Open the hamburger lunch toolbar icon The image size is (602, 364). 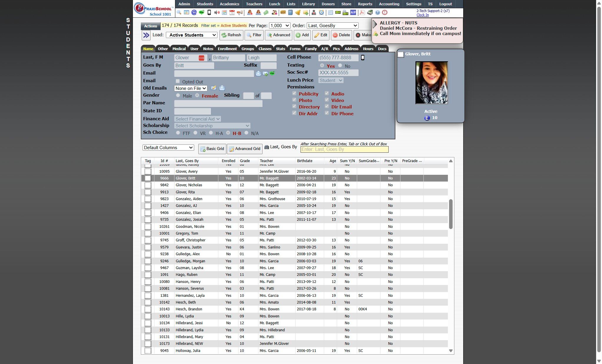tap(283, 12)
